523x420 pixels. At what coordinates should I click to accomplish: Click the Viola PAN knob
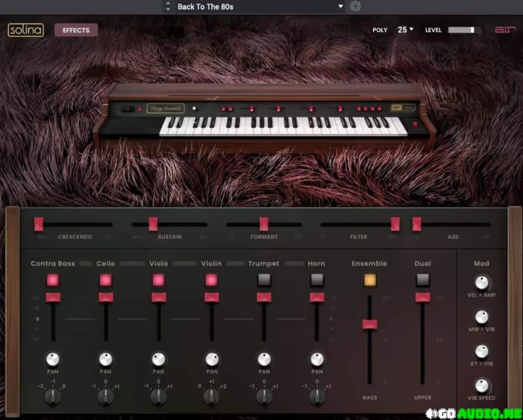pyautogui.click(x=159, y=359)
